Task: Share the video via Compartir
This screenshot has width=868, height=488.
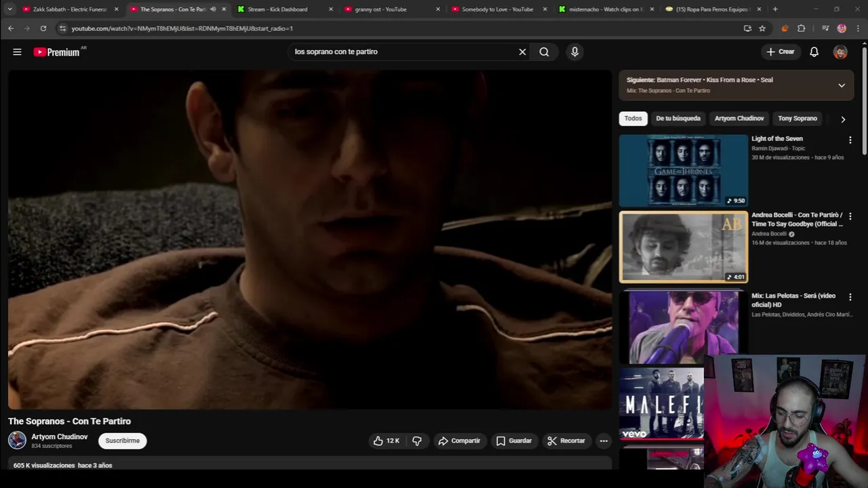Action: (x=459, y=441)
